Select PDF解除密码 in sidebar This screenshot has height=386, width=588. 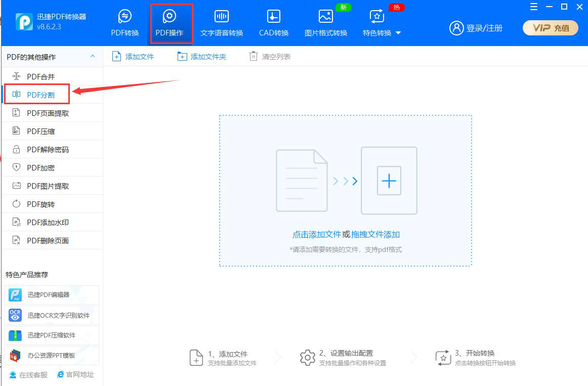point(53,149)
